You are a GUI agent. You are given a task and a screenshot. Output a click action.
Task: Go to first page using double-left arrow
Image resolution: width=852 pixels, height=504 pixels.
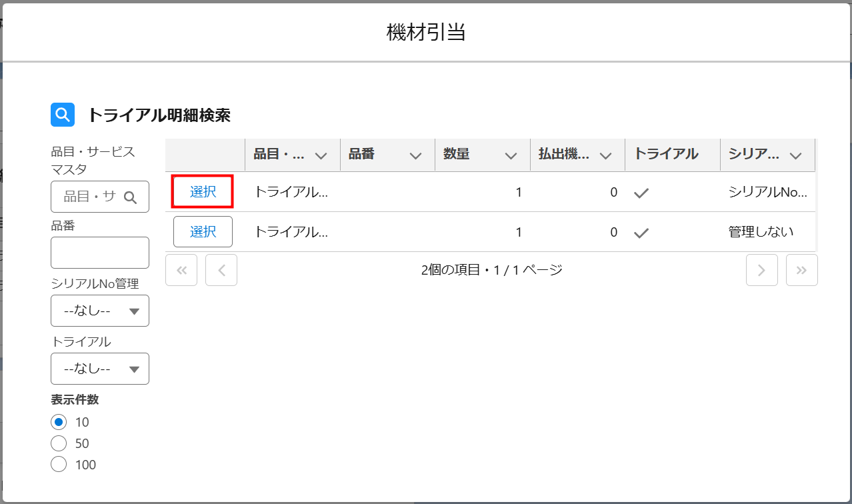coord(181,270)
